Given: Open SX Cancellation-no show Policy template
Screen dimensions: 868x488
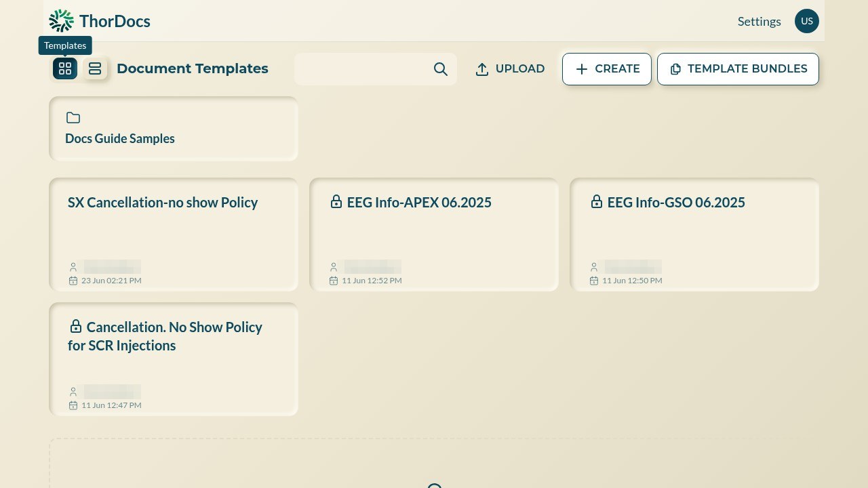Looking at the screenshot, I should 174,235.
